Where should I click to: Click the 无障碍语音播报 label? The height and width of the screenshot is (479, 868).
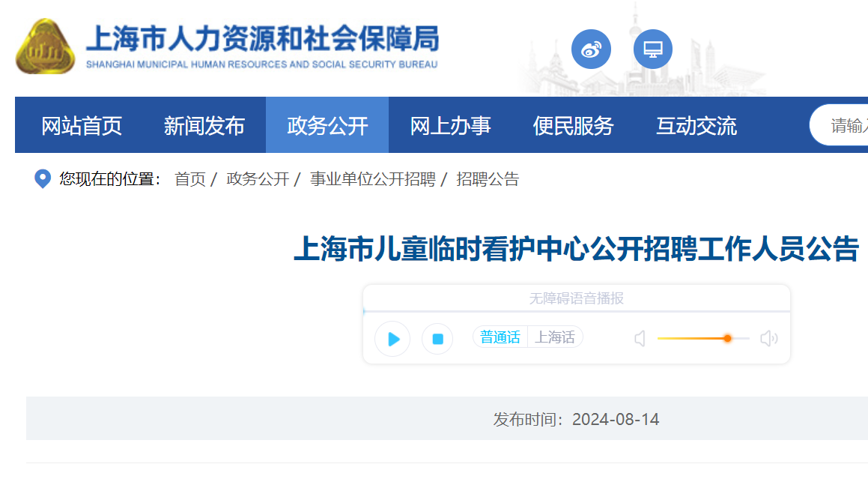576,298
